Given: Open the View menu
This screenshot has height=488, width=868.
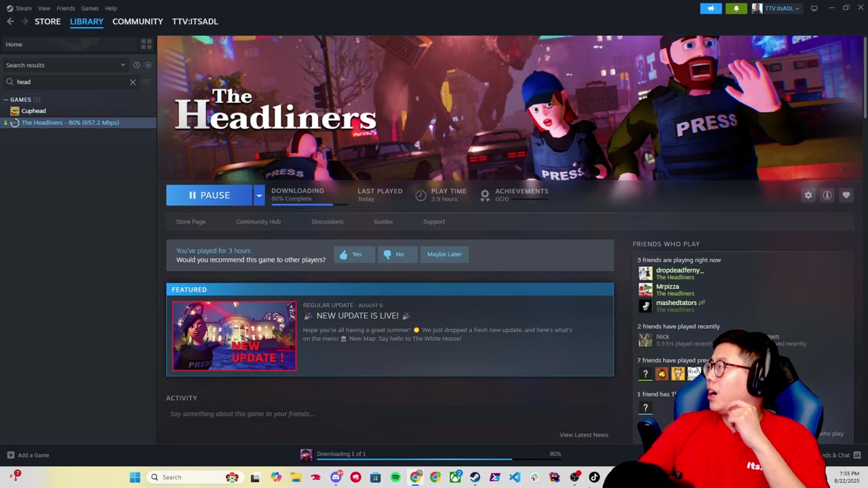Looking at the screenshot, I should [x=44, y=8].
